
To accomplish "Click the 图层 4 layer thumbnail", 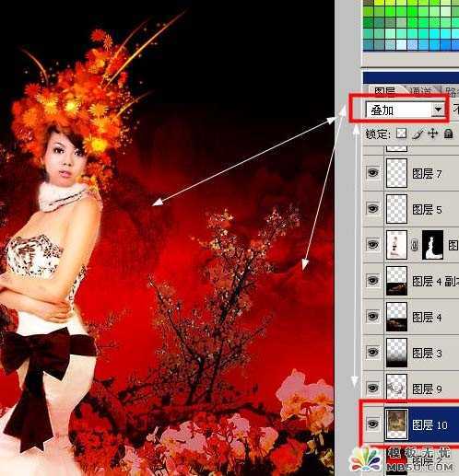I will click(x=396, y=317).
